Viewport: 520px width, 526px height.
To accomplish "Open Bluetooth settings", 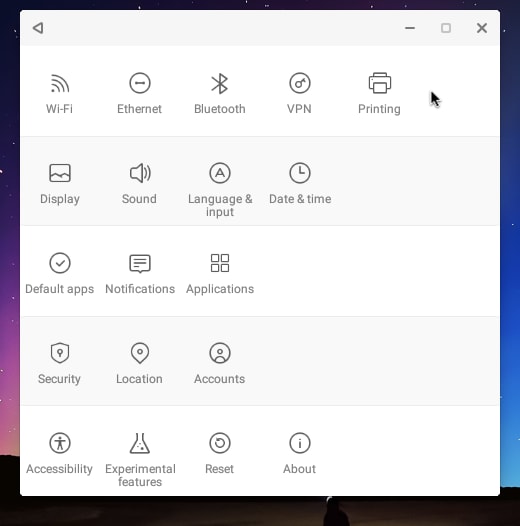I will pos(220,93).
